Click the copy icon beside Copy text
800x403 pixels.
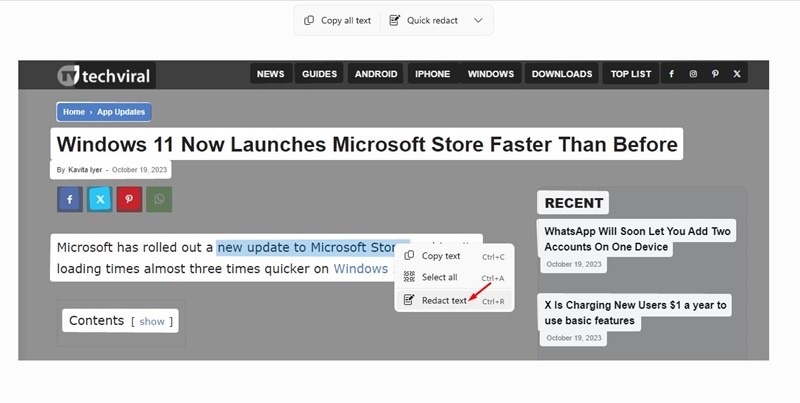pyautogui.click(x=409, y=256)
